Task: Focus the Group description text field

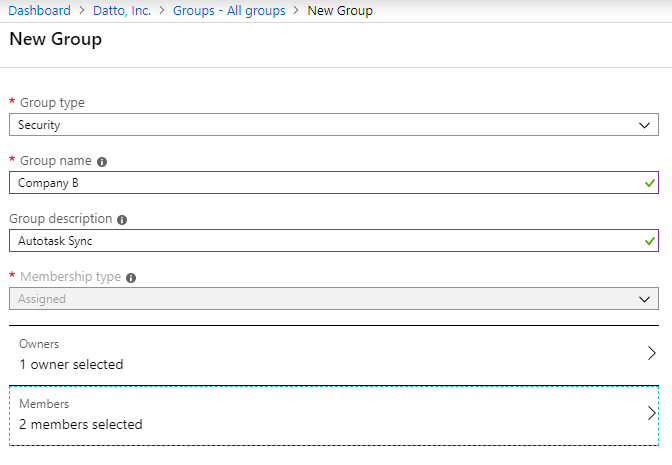Action: point(320,241)
